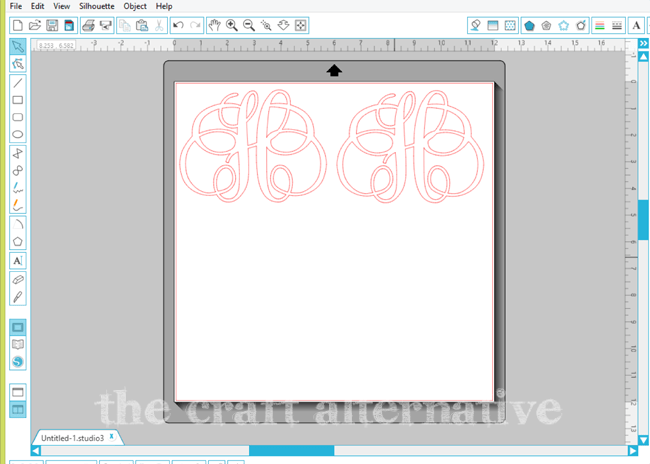Open the Line Style window
Viewport: 650px width, 464px height.
pyautogui.click(x=617, y=26)
